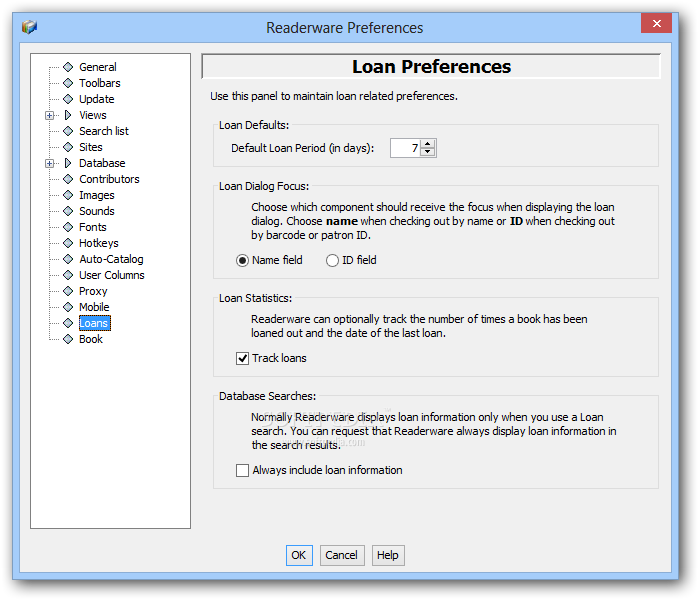Expand the Views tree node
699x600 pixels.
point(49,115)
